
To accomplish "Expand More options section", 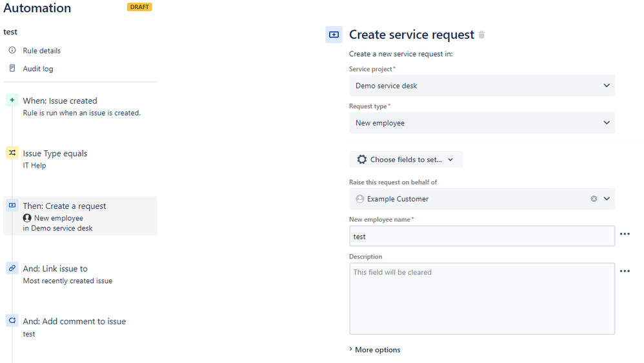I will tap(374, 349).
